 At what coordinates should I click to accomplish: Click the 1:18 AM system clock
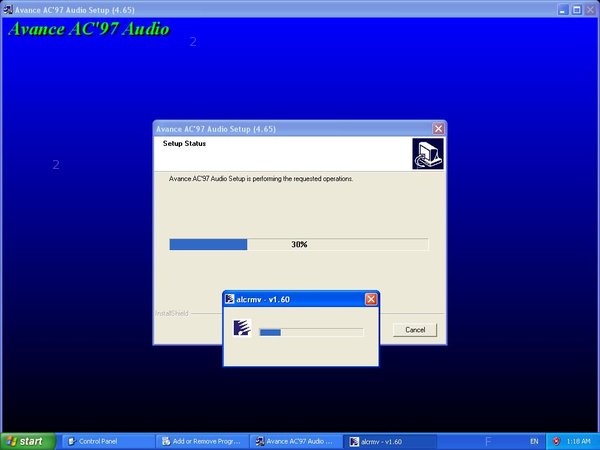click(x=579, y=442)
